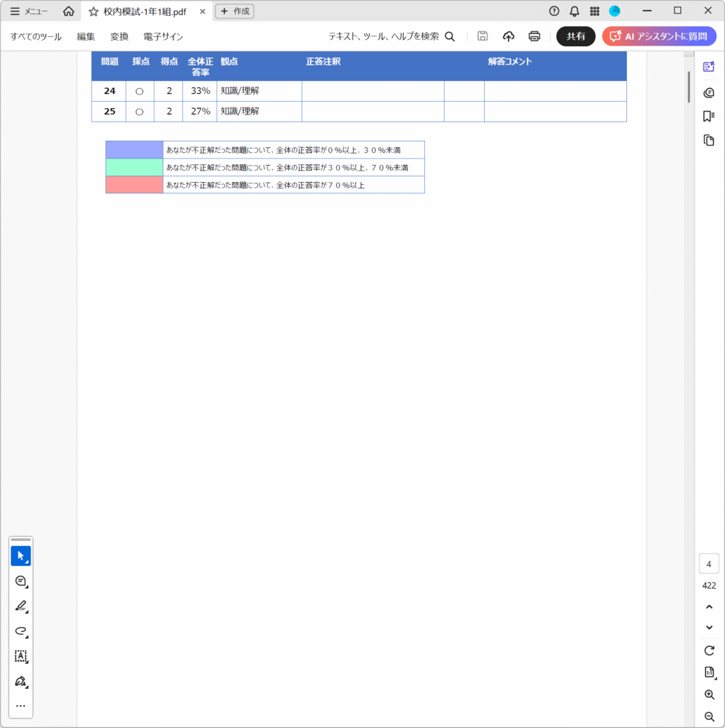Screen dimensions: 725x728
Task: Open the メニュー hamburger menu
Action: (x=29, y=11)
